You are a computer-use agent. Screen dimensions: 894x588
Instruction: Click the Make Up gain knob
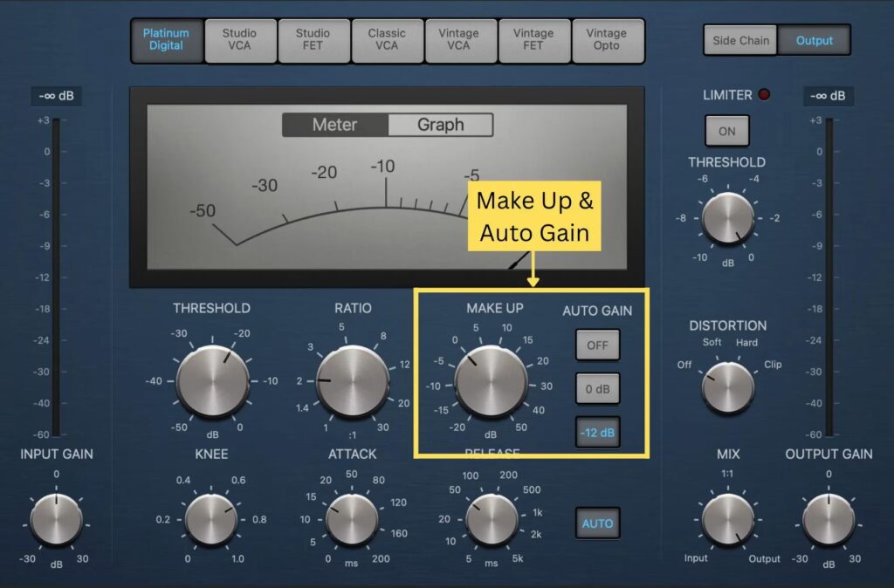click(491, 381)
